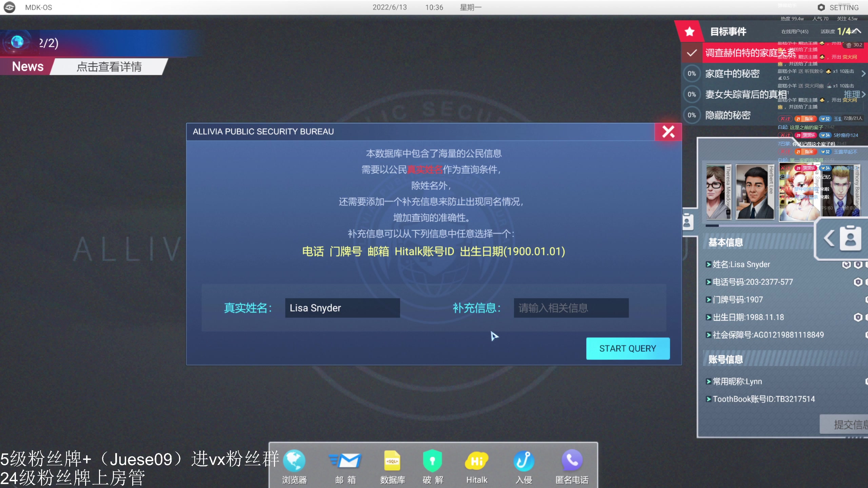Click the date 2022/6/13 in top bar
Image resolution: width=868 pixels, height=488 pixels.
click(x=390, y=7)
